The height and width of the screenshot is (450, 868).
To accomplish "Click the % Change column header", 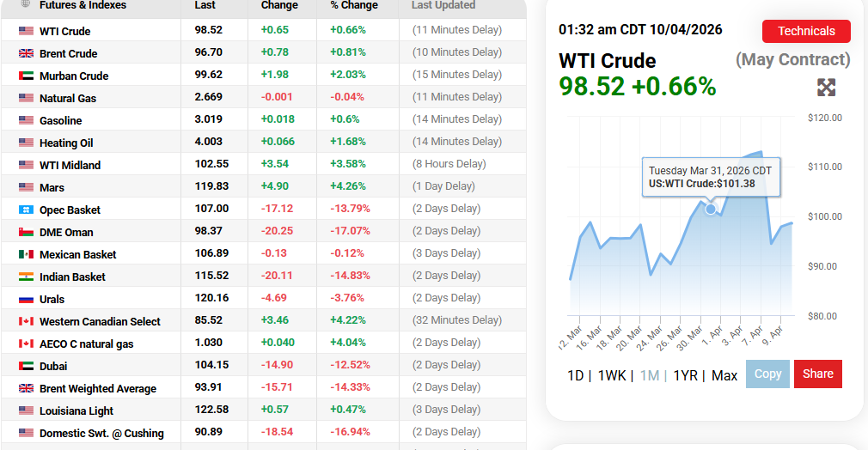I will tap(354, 5).
